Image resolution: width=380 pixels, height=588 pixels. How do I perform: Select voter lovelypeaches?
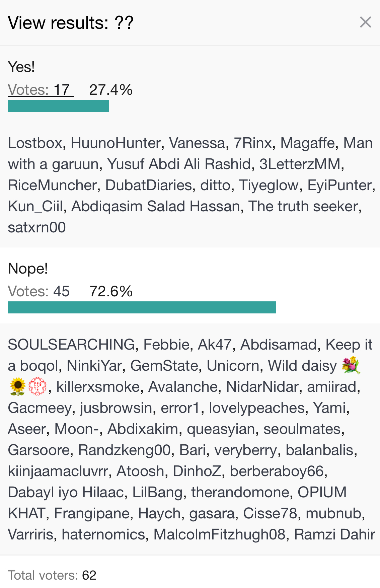tap(257, 408)
